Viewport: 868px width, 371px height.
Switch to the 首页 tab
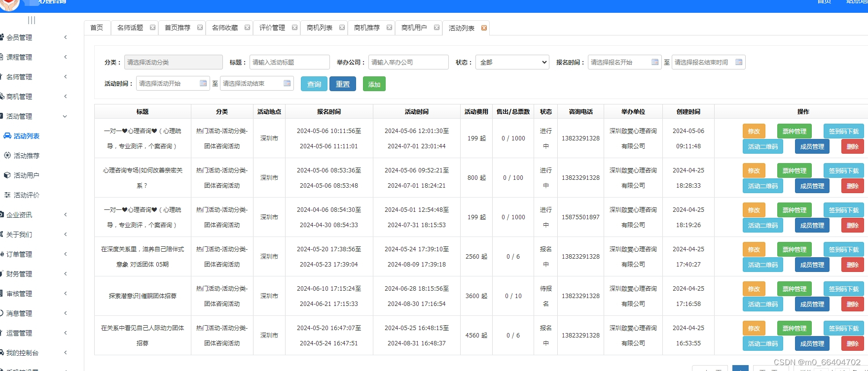click(x=97, y=28)
